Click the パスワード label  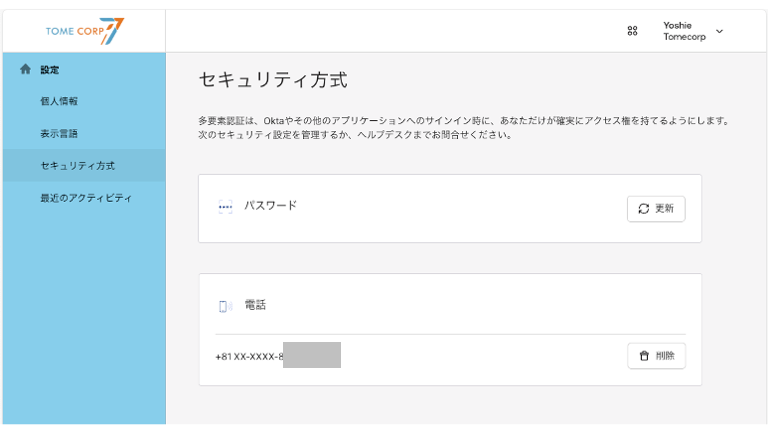[270, 206]
